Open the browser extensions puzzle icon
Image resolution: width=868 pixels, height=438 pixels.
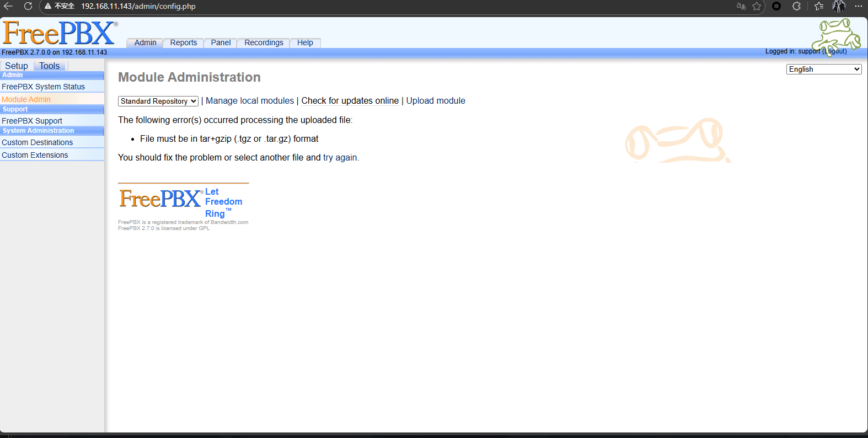click(796, 6)
